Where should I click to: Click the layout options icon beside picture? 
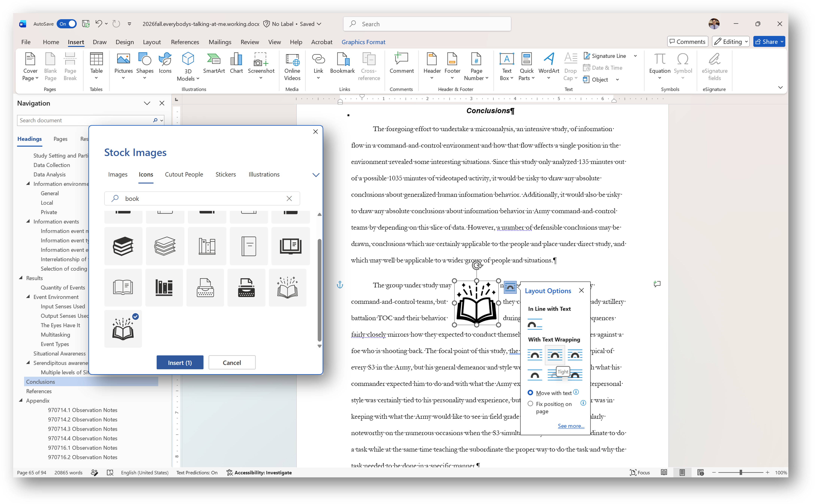(x=510, y=287)
